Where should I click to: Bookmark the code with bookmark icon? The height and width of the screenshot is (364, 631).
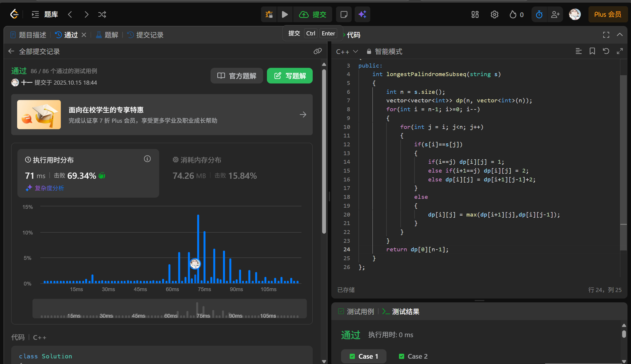click(x=592, y=51)
